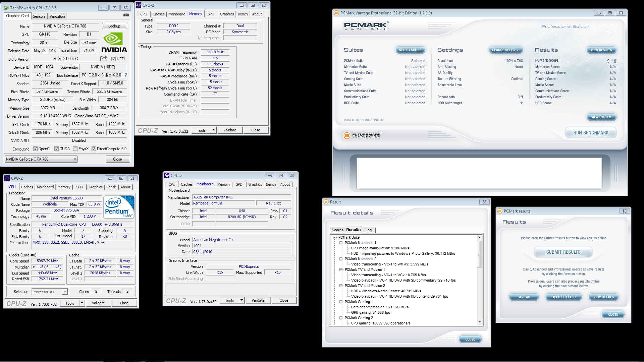Select 'CPU image manipulation' result row
This screenshot has width=644, height=362.
[x=380, y=248]
